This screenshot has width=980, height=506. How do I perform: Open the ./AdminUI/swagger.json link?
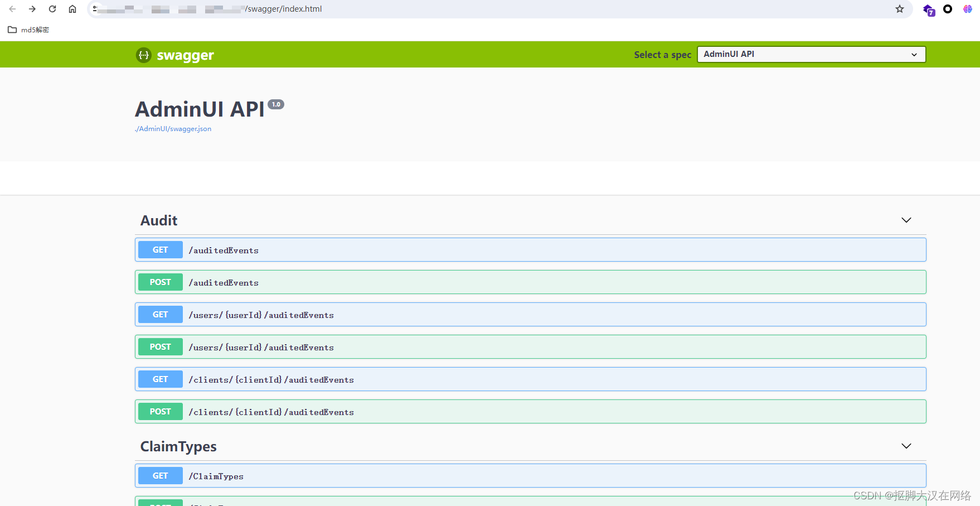(x=173, y=129)
